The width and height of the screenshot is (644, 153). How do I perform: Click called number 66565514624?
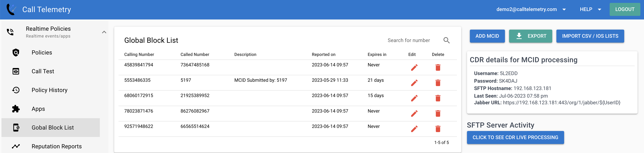point(195,126)
